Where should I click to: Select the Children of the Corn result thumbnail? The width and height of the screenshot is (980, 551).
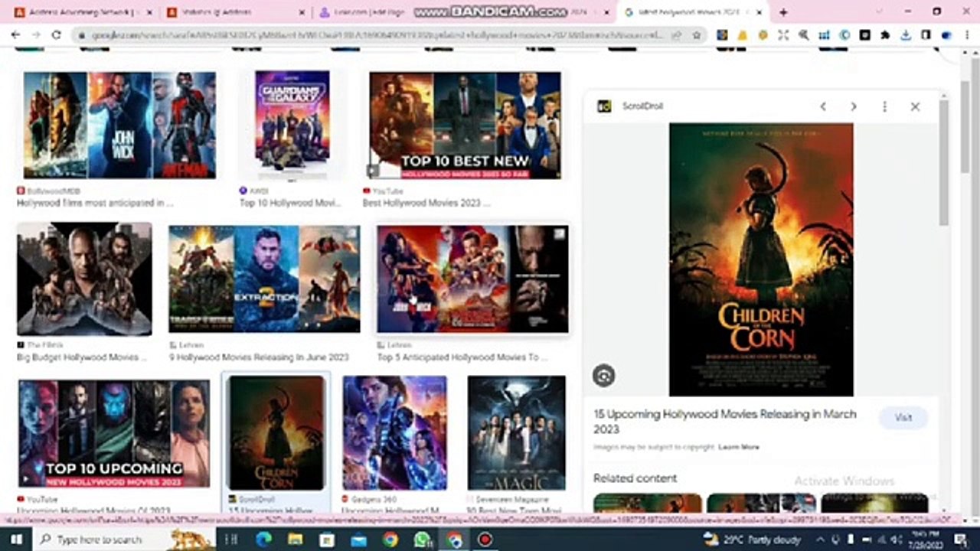point(276,432)
